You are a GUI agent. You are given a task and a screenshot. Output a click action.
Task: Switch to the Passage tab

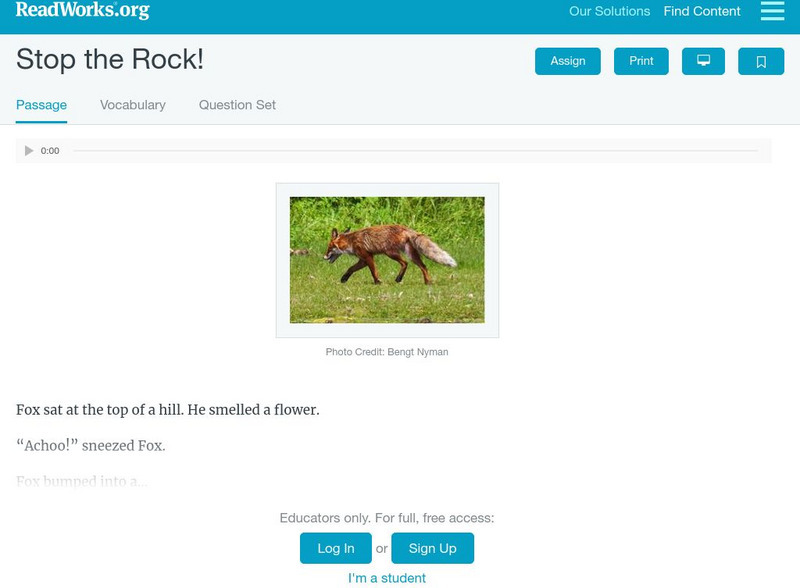pos(41,105)
